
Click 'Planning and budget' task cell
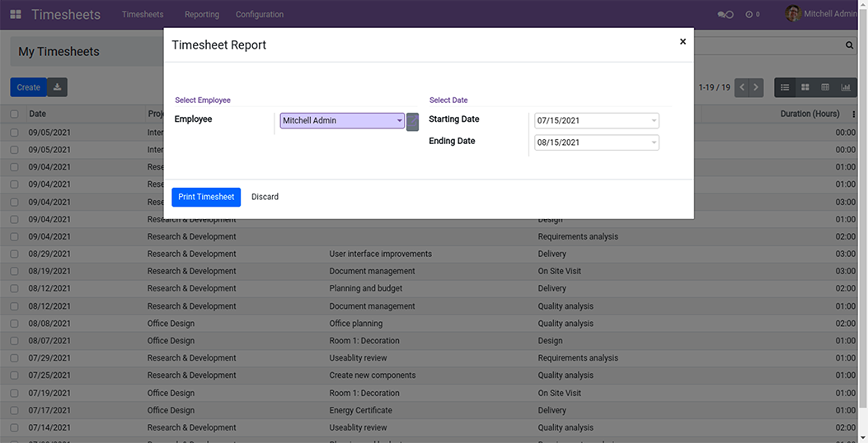(366, 288)
